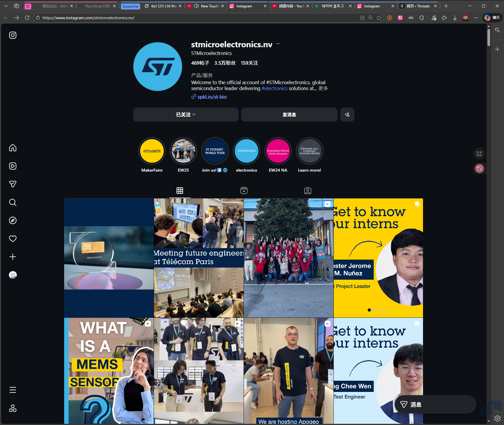
Task: Open the browser profile avatar
Action: point(466,18)
